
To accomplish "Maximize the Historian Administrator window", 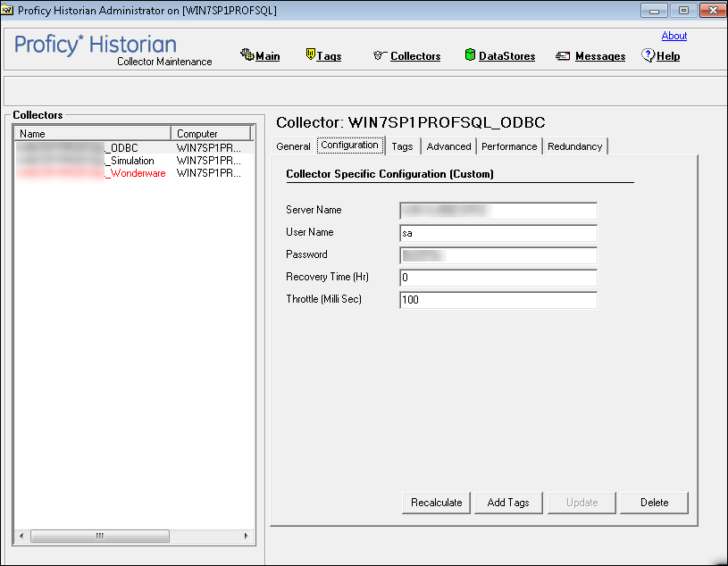I will [x=683, y=10].
